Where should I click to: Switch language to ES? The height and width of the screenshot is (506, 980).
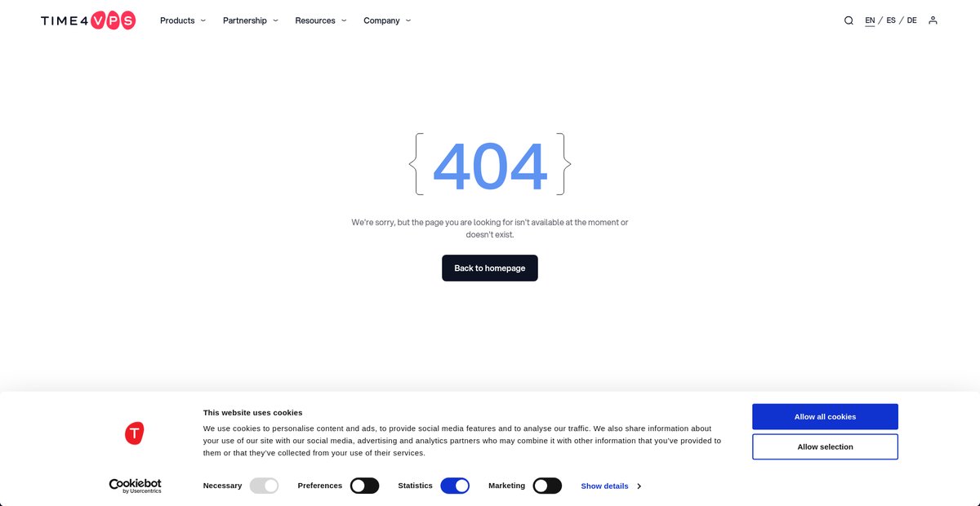coord(891,20)
